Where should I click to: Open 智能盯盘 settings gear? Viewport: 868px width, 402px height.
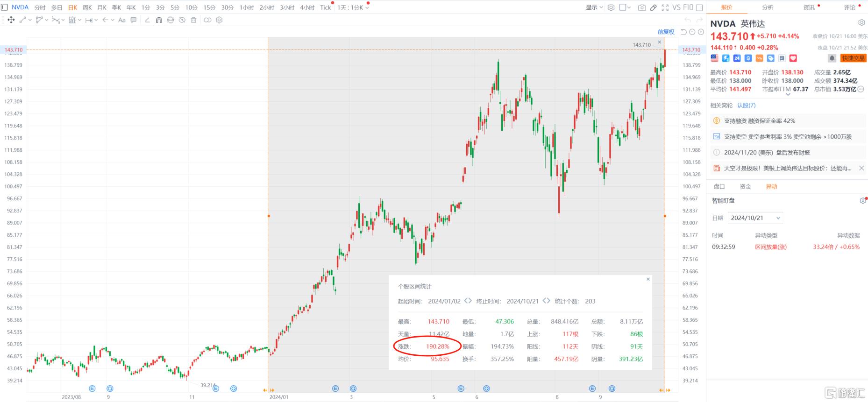click(x=862, y=201)
